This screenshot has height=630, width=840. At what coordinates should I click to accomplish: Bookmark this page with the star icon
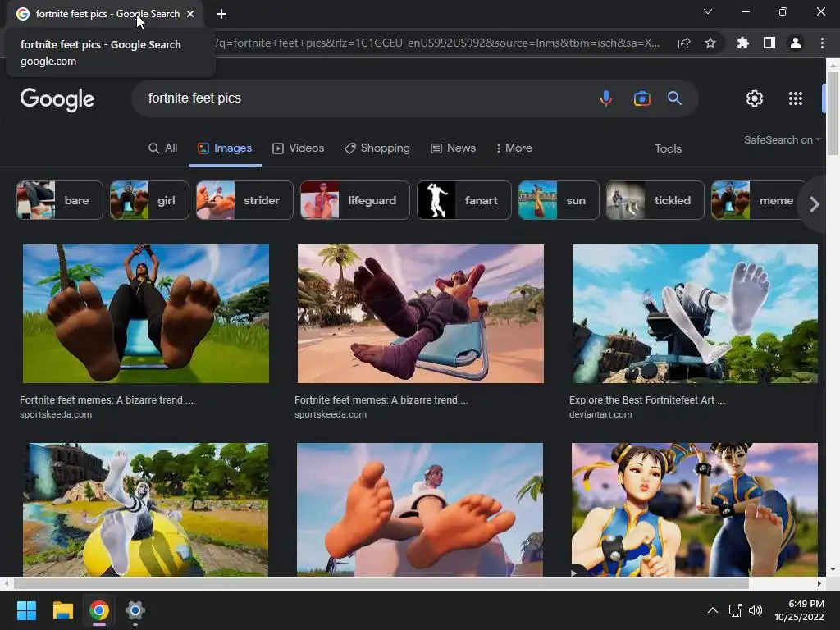pyautogui.click(x=710, y=43)
